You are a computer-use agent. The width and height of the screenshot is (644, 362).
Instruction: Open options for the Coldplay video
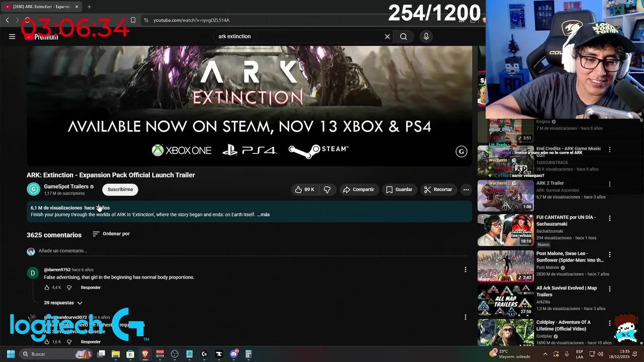point(610,323)
